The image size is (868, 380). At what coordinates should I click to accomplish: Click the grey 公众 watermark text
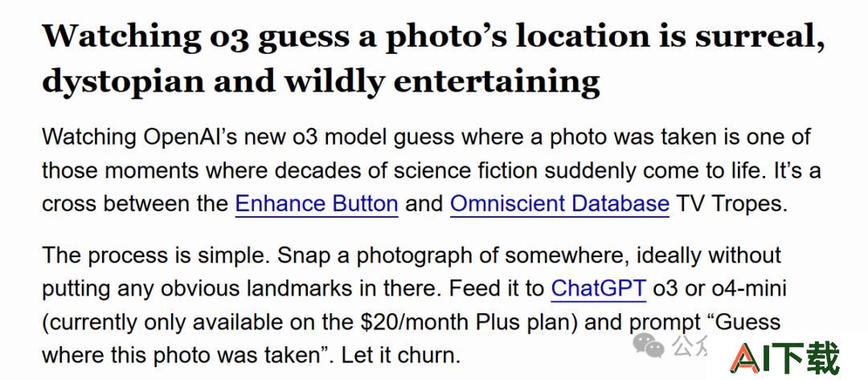click(690, 345)
